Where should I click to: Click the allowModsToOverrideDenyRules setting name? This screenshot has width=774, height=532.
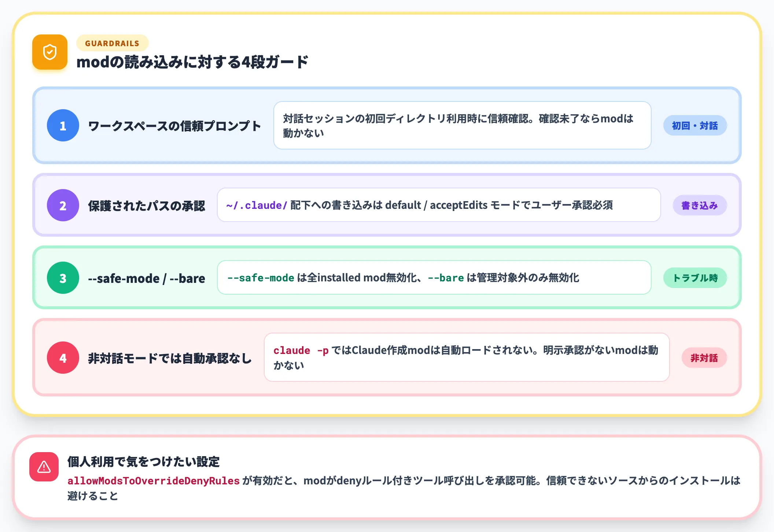click(x=154, y=481)
